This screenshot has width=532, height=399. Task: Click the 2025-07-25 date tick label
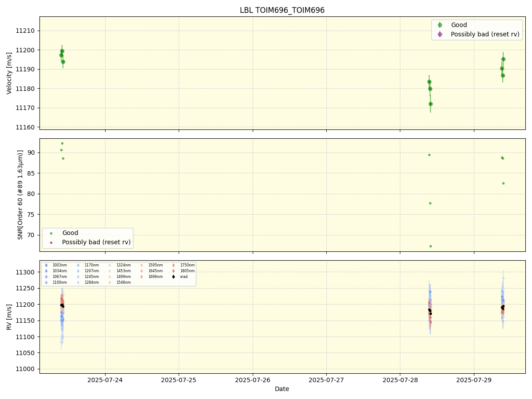coord(179,380)
